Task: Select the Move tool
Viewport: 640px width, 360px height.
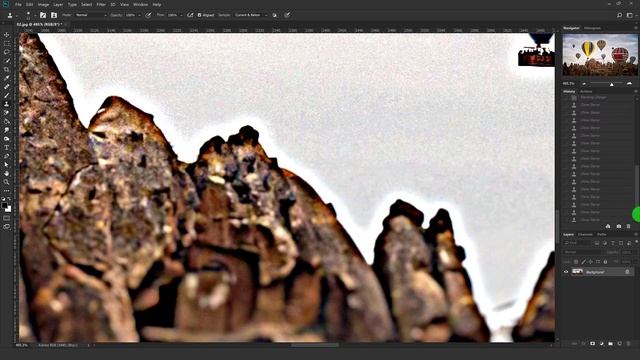Action: tap(7, 35)
